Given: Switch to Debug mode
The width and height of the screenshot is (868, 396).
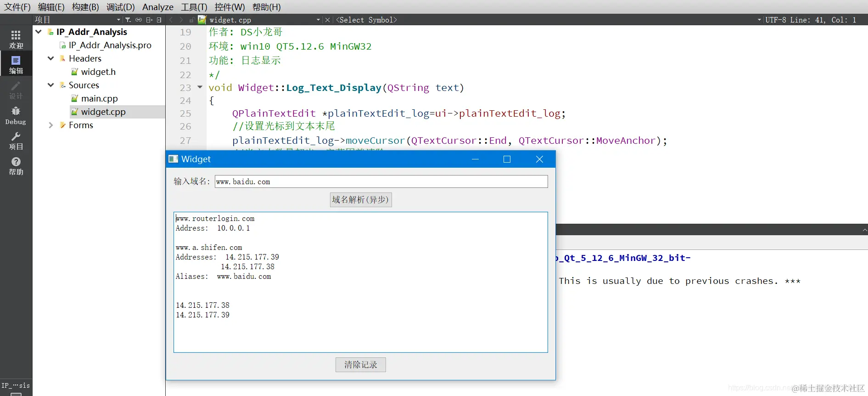Looking at the screenshot, I should tap(16, 115).
